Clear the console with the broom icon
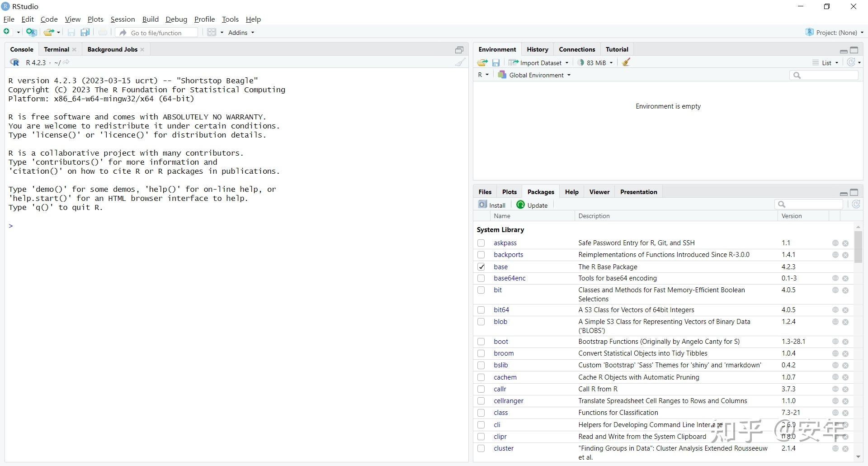This screenshot has height=466, width=868. pos(460,62)
